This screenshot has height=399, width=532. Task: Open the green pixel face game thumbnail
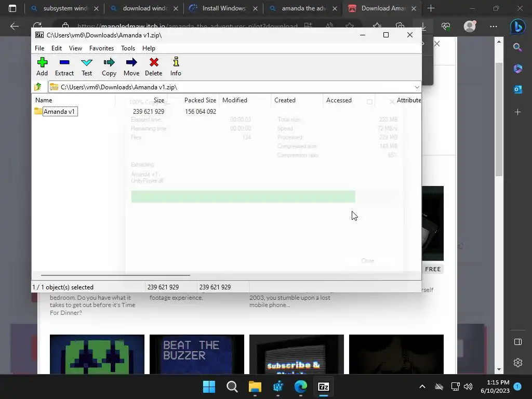97,354
